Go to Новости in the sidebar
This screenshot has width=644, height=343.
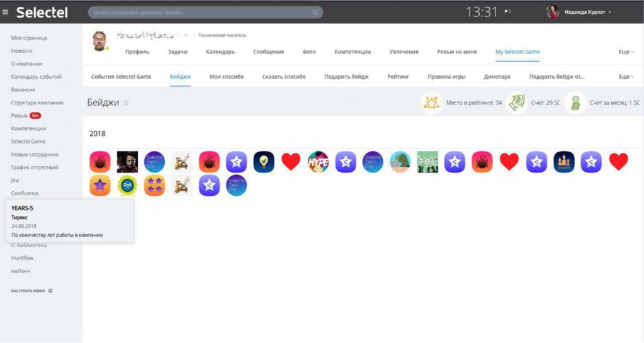coord(21,50)
